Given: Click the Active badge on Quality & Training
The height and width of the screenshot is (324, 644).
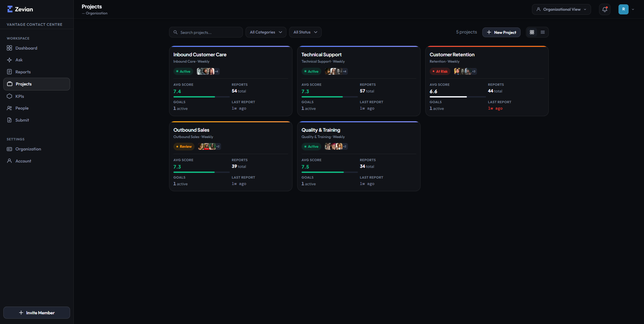Looking at the screenshot, I should (x=311, y=146).
